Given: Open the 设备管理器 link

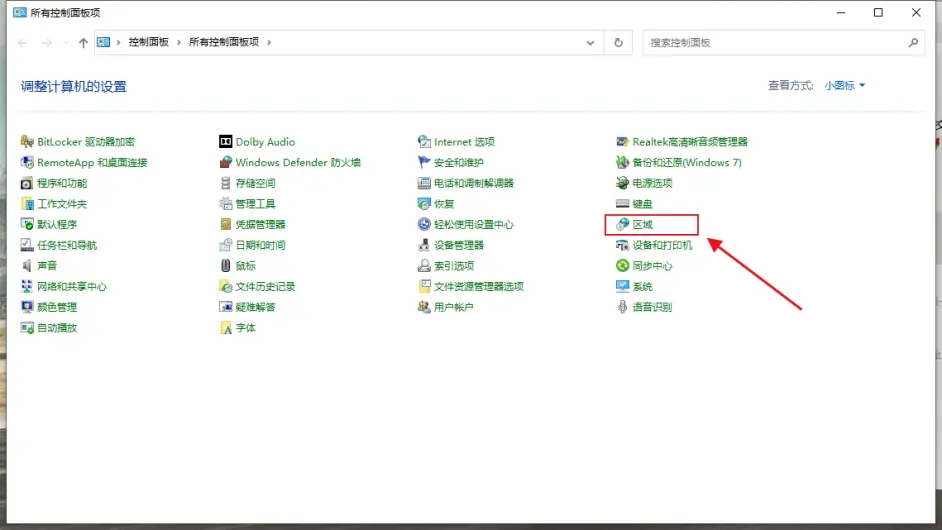Looking at the screenshot, I should tap(458, 245).
